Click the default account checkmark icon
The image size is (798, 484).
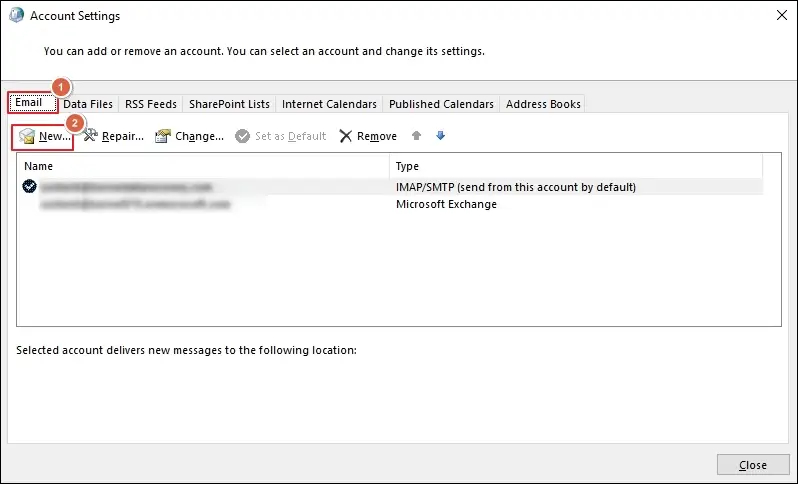coord(30,186)
